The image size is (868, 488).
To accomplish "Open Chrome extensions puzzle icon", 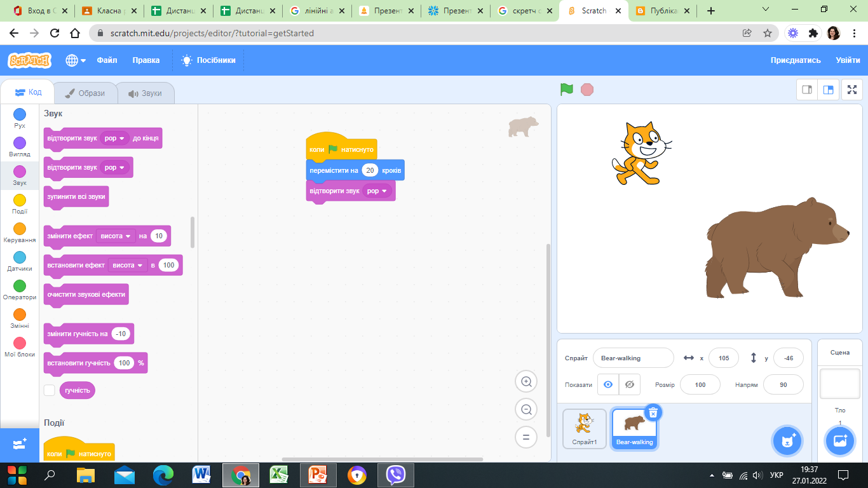I will pos(813,33).
